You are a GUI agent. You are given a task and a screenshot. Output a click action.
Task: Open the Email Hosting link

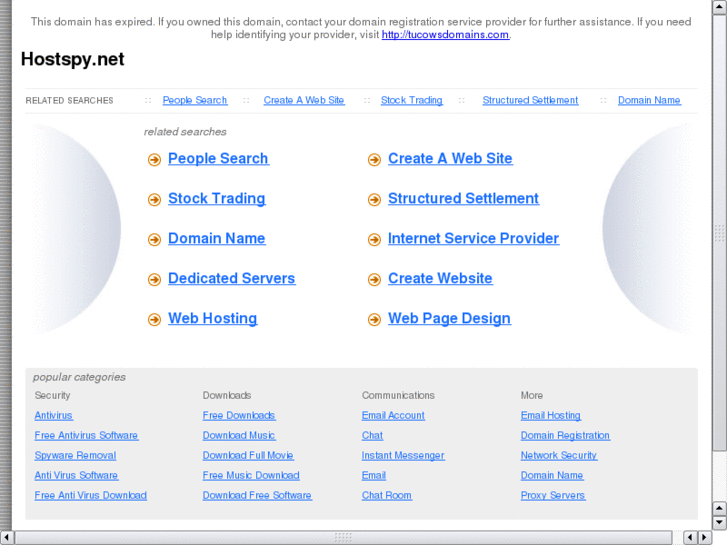click(551, 416)
